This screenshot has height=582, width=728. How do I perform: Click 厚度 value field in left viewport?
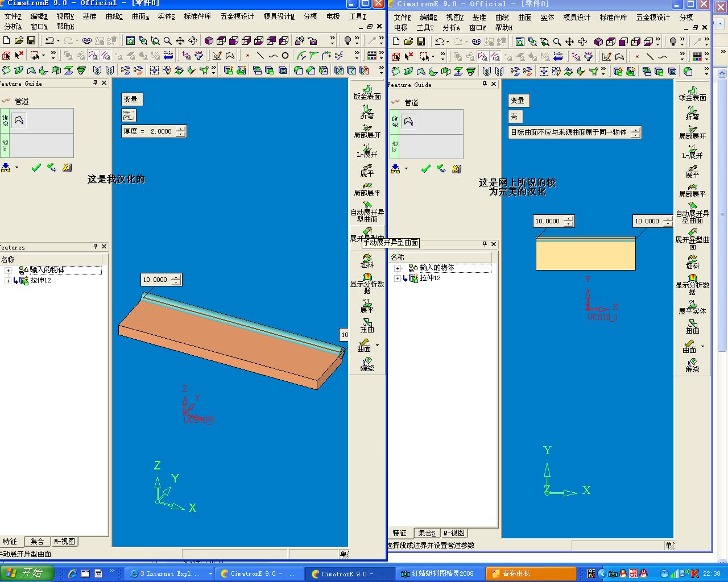(x=162, y=131)
